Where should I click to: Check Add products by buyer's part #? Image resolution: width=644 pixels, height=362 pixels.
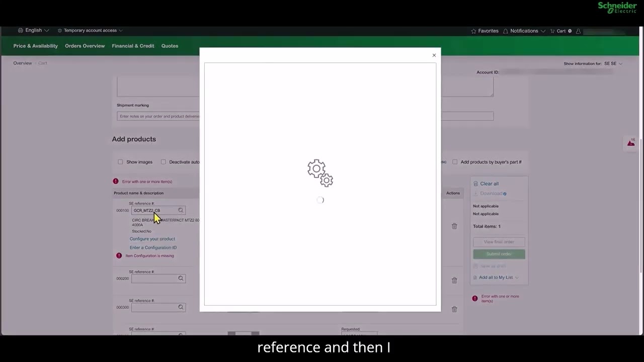pos(455,162)
